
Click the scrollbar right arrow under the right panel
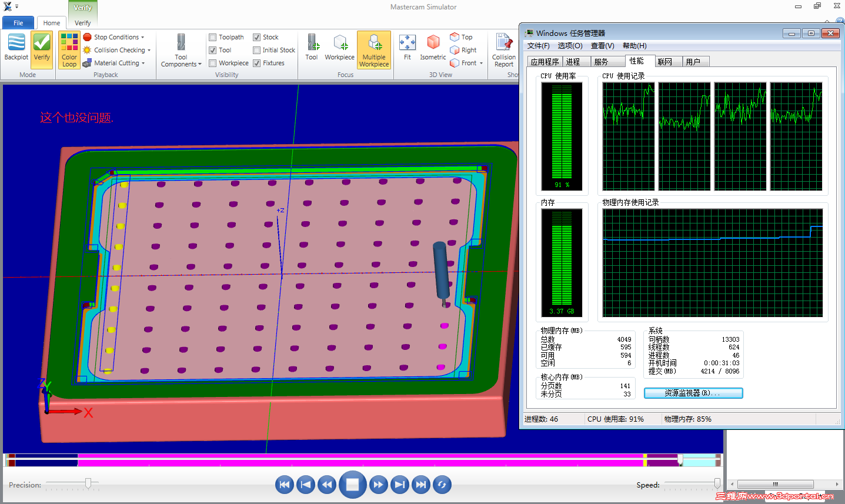[837, 484]
